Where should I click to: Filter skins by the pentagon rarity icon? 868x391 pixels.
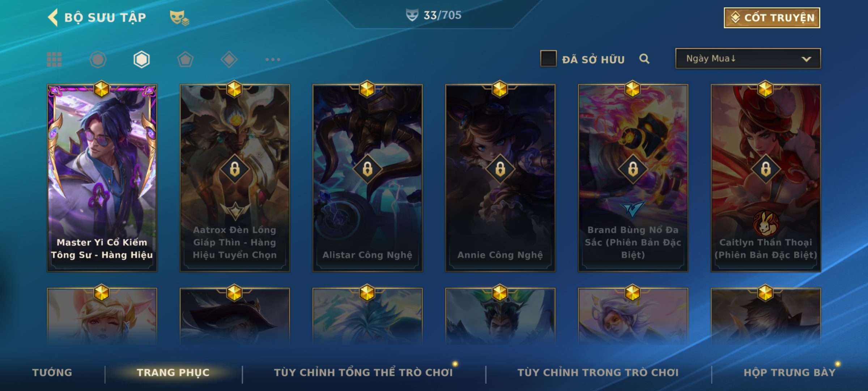click(185, 59)
